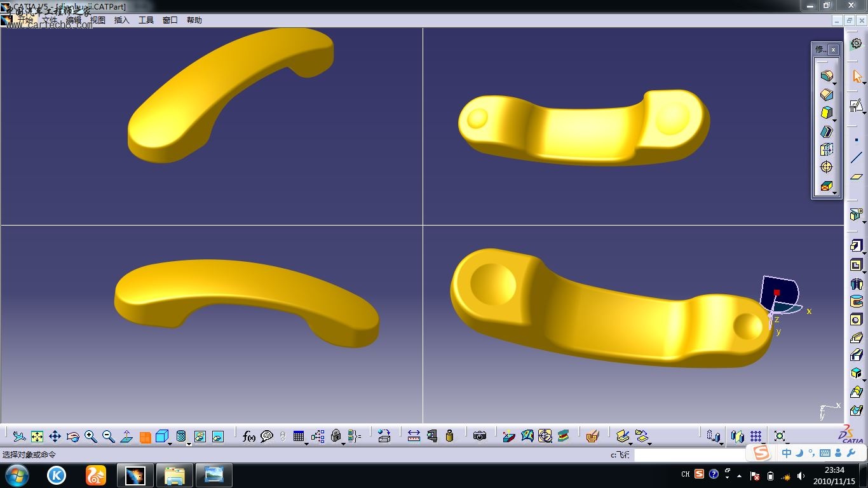
Task: Click the command input field in status bar
Action: tap(689, 455)
